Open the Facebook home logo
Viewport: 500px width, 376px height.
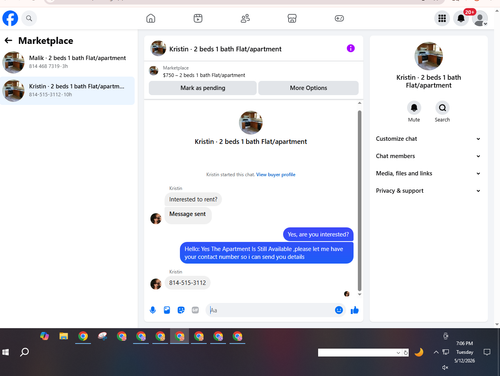coord(10,18)
